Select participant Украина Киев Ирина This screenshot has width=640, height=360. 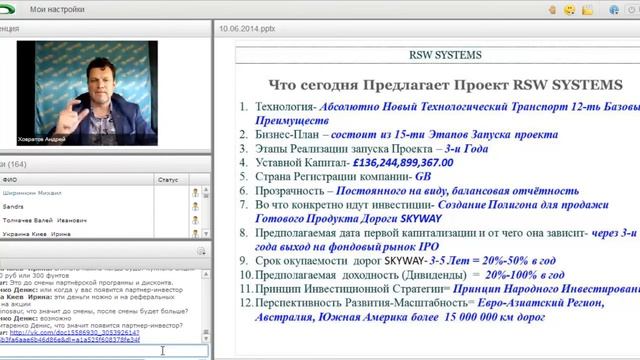[37, 234]
